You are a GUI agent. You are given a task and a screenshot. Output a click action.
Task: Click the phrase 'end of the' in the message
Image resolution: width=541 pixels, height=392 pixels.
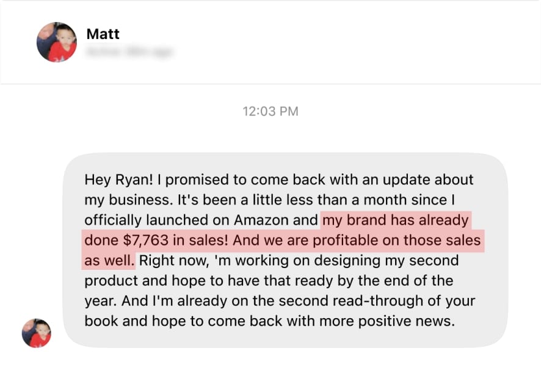pyautogui.click(x=418, y=280)
